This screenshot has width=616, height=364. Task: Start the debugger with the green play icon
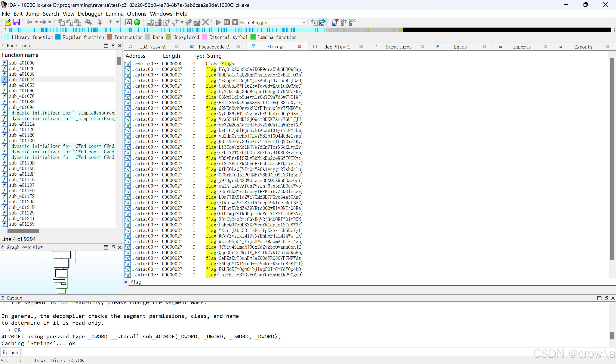[218, 22]
